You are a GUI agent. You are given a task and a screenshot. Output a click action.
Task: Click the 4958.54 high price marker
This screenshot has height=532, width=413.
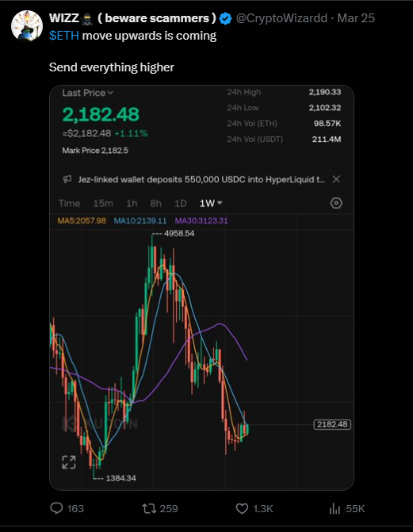tap(179, 233)
